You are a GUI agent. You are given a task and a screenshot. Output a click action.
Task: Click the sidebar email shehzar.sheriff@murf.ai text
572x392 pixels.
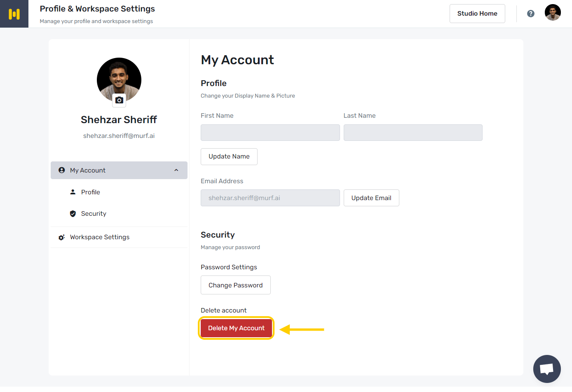click(x=119, y=136)
